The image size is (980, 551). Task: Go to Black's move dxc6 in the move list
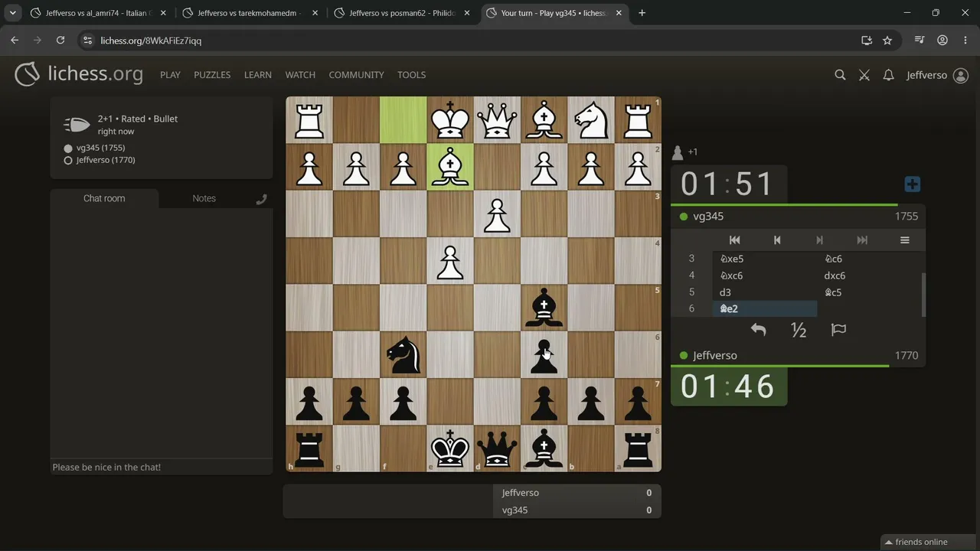click(x=869, y=275)
